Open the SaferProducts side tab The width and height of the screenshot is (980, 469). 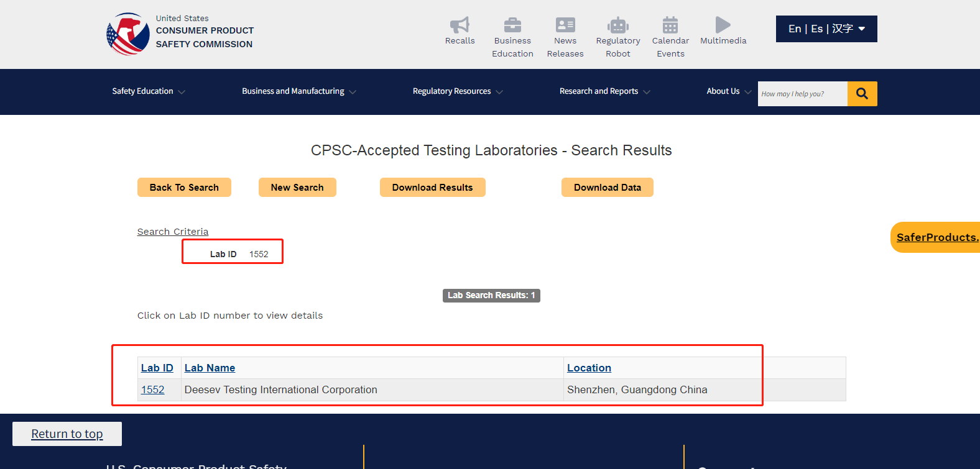[935, 237]
